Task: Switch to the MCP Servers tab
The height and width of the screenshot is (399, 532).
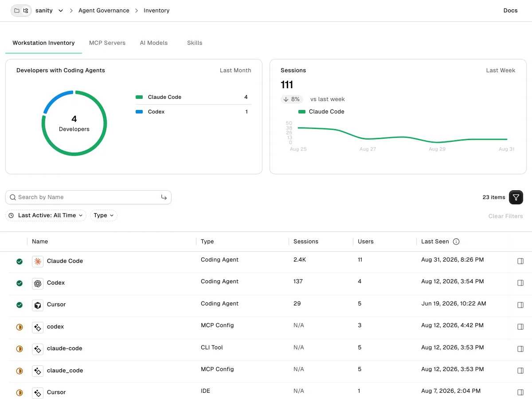Action: click(107, 43)
